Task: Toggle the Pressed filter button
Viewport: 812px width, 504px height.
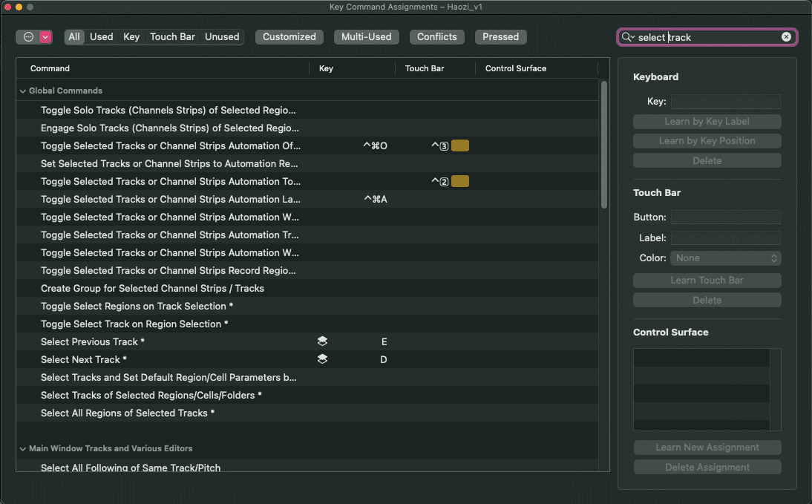Action: click(501, 37)
